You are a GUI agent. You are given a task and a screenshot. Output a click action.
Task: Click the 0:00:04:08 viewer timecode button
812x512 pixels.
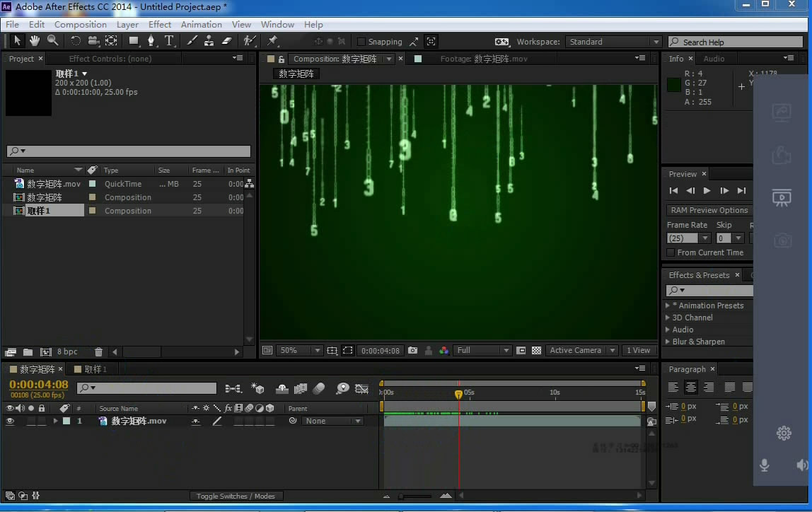point(381,351)
